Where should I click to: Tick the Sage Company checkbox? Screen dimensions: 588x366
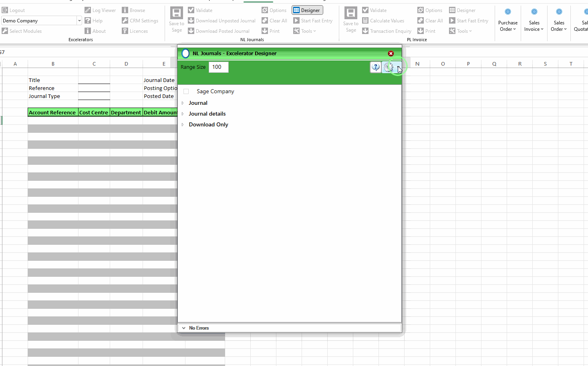coord(186,92)
